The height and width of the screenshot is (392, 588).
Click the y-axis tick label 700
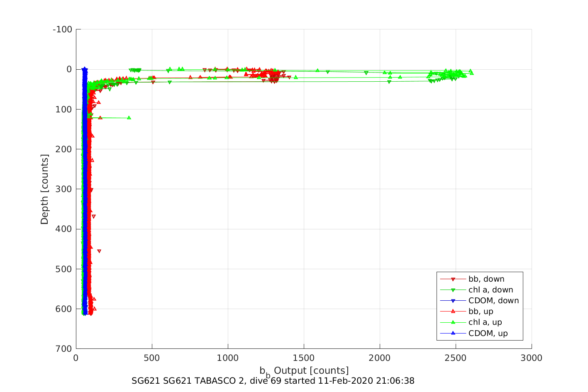coord(64,348)
